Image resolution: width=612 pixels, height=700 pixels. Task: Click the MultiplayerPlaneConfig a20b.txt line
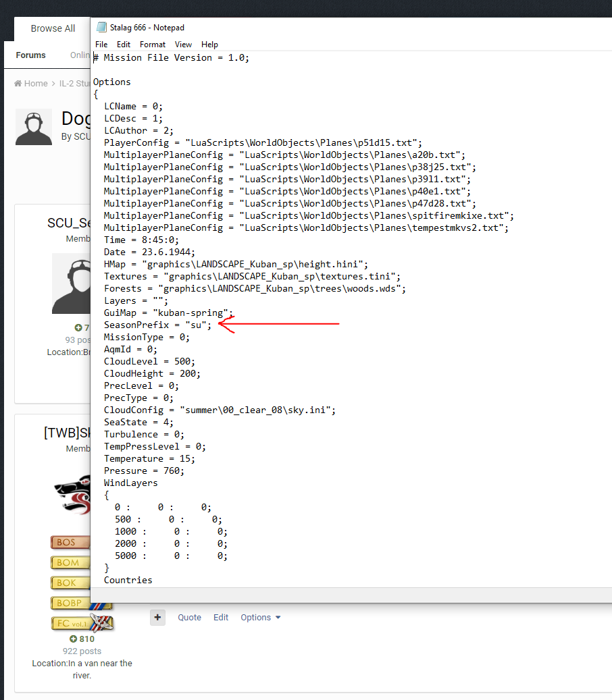(x=284, y=155)
